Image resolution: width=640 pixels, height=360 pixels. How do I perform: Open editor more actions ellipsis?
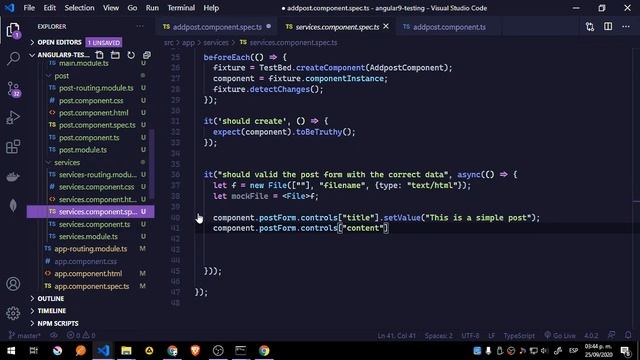click(626, 27)
